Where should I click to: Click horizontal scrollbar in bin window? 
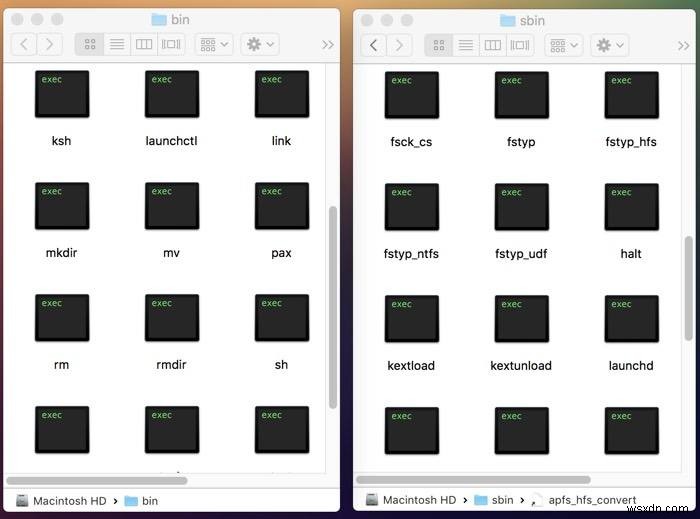click(97, 481)
